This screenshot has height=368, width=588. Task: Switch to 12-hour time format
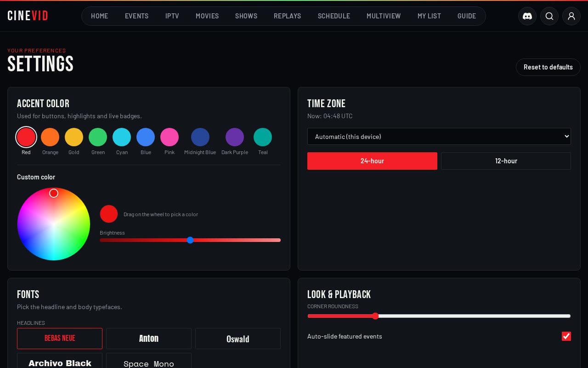506,161
